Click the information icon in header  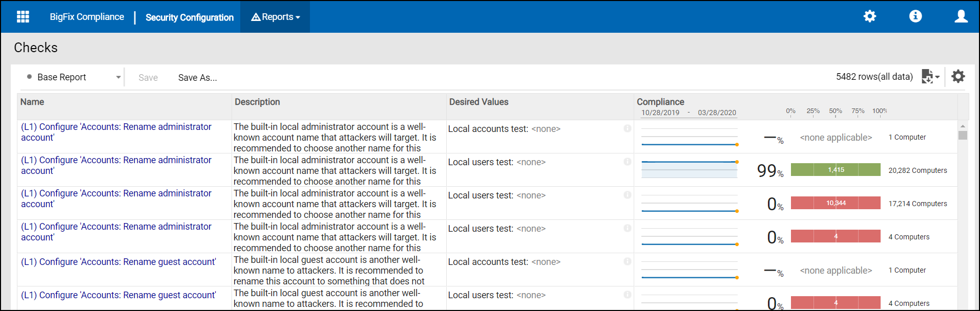(x=915, y=16)
